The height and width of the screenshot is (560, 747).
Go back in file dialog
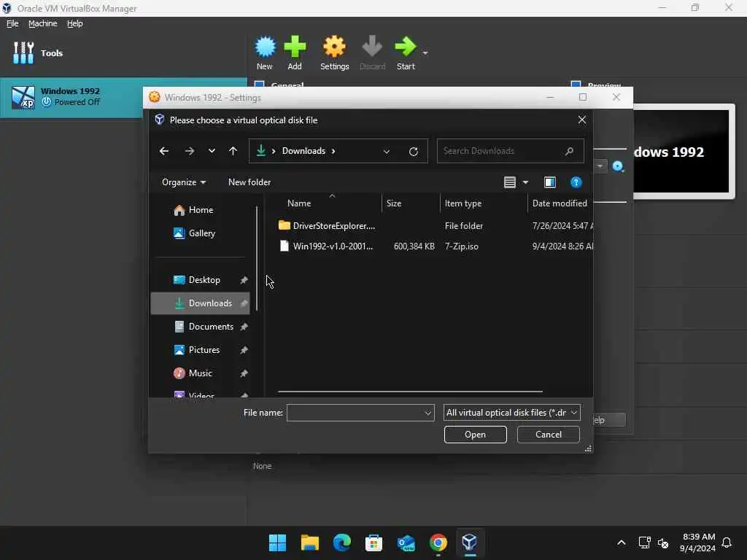pyautogui.click(x=164, y=151)
